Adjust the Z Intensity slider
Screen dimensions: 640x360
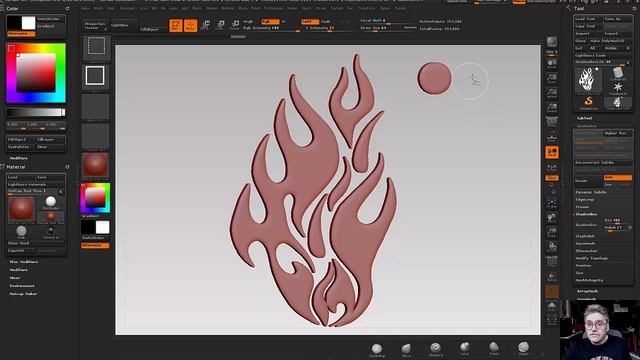click(320, 28)
